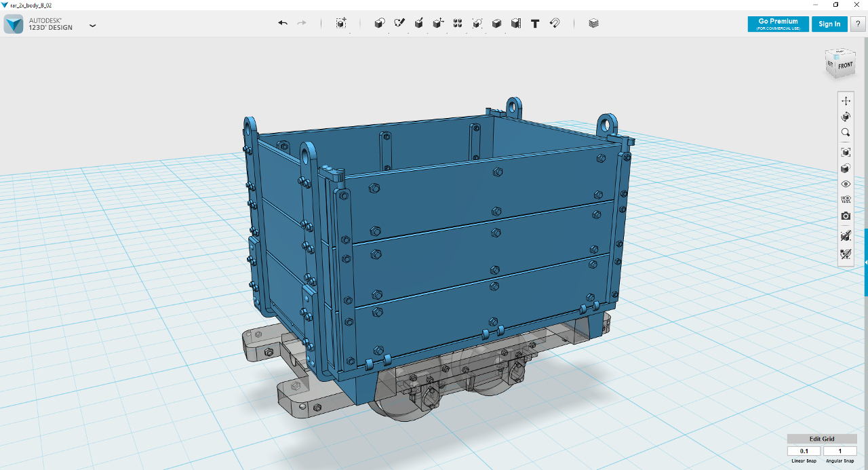868x470 pixels.
Task: Click the LEFT face of view cube
Action: (x=830, y=65)
